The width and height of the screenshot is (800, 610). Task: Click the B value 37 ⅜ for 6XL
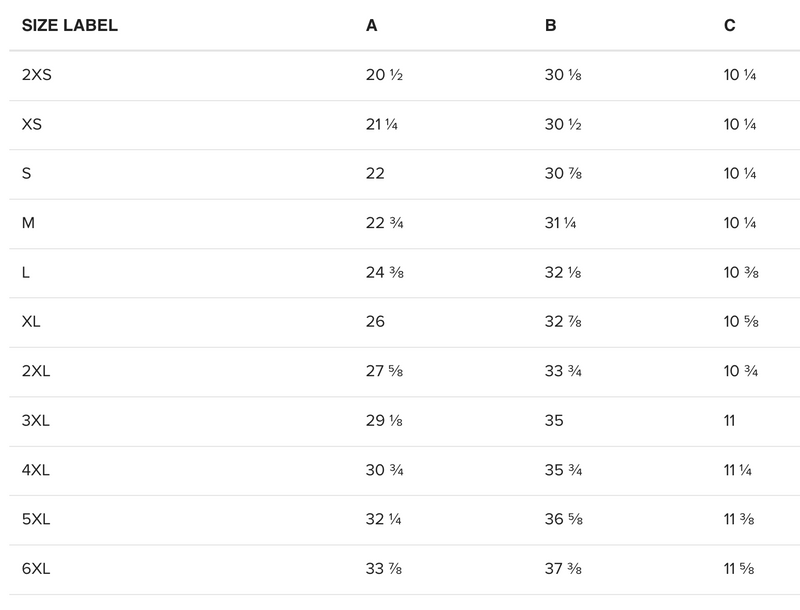coord(564,569)
